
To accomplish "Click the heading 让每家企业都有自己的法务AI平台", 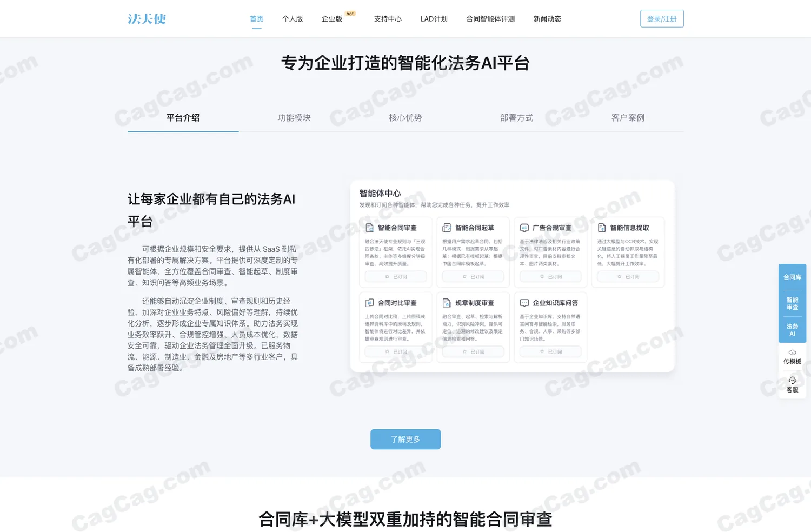I will tap(211, 210).
